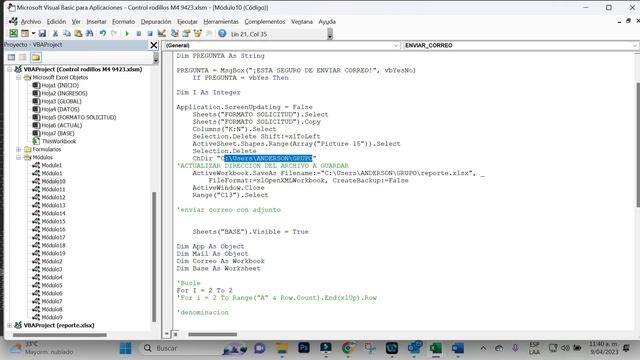Open the VBA Help question mark icon
640x360 pixels.
(222, 33)
